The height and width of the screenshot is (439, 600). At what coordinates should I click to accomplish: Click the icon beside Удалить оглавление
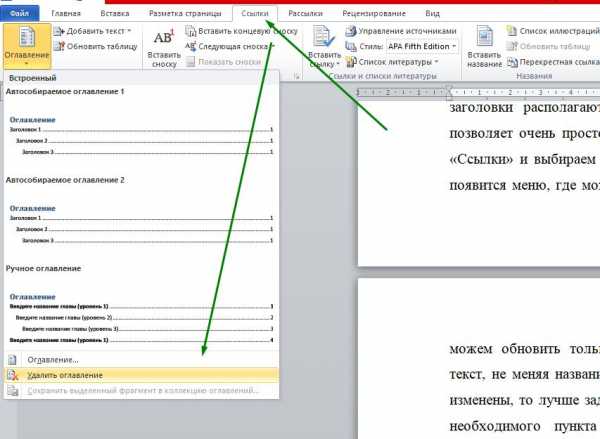12,375
